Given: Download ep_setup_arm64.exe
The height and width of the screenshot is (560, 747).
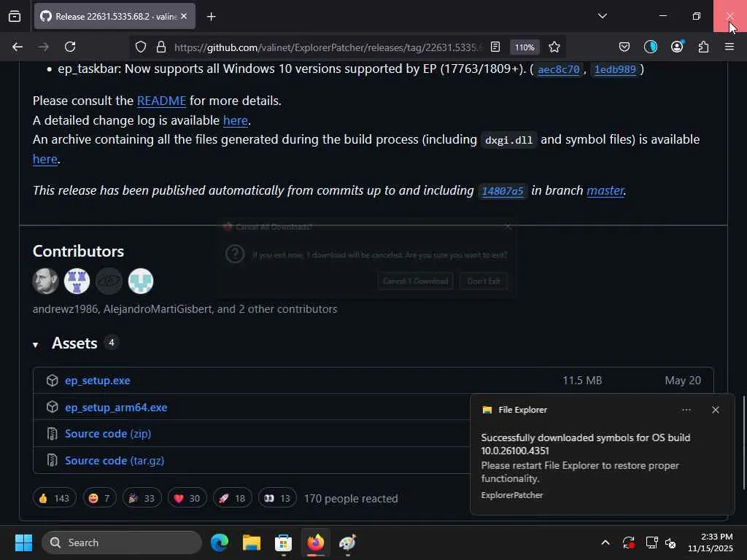Looking at the screenshot, I should coord(116,408).
